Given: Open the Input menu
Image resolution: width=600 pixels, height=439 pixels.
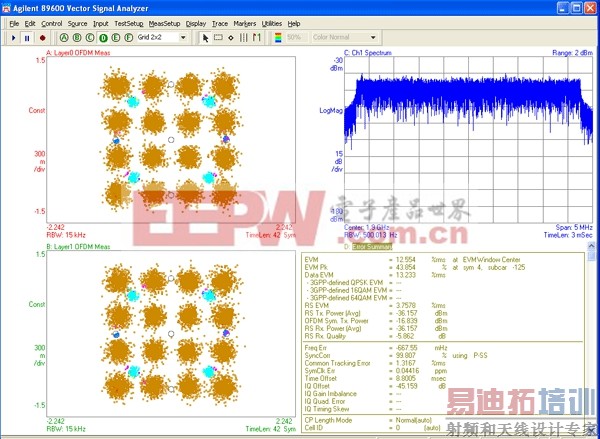Looking at the screenshot, I should coord(101,24).
